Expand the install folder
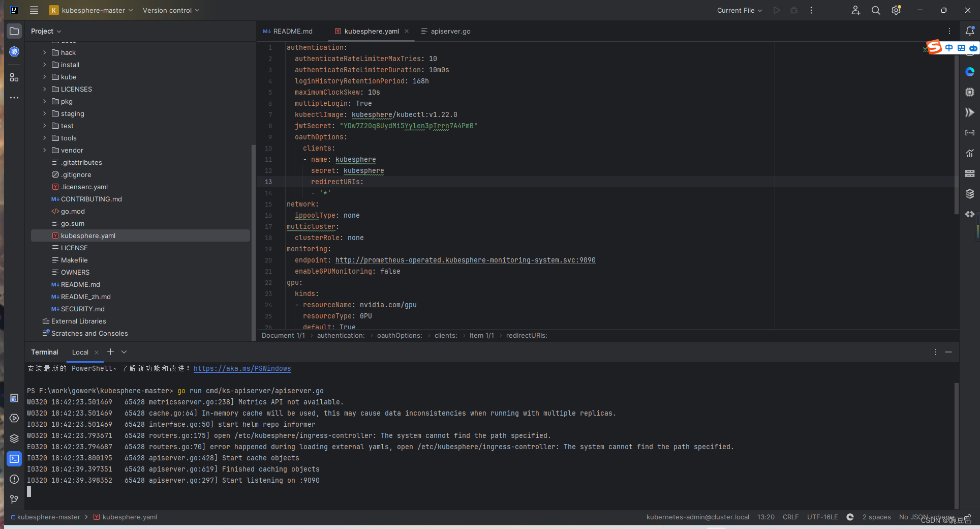980x529 pixels. [x=45, y=65]
